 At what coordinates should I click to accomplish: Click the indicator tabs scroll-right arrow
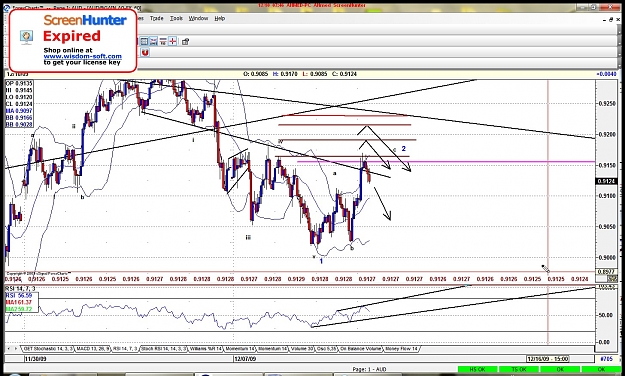pyautogui.click(x=16, y=348)
